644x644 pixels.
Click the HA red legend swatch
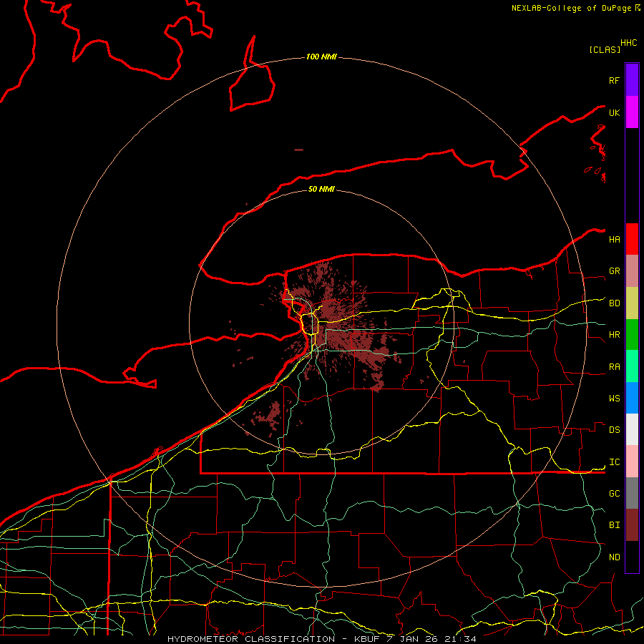coord(632,239)
